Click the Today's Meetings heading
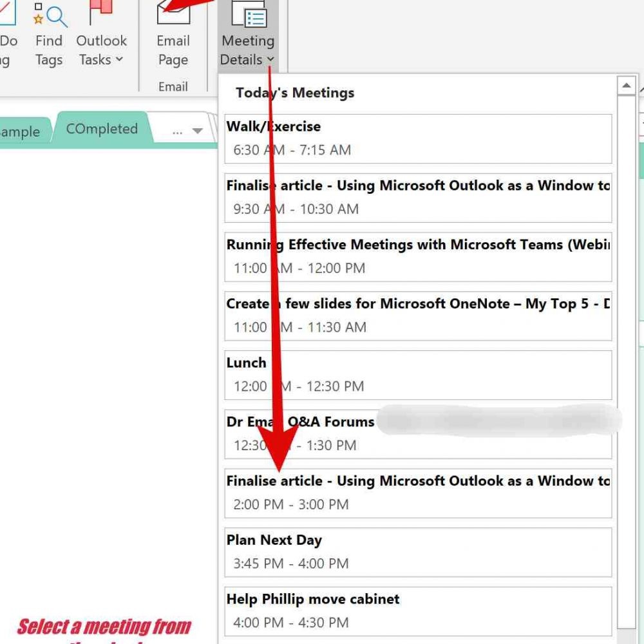 [295, 93]
